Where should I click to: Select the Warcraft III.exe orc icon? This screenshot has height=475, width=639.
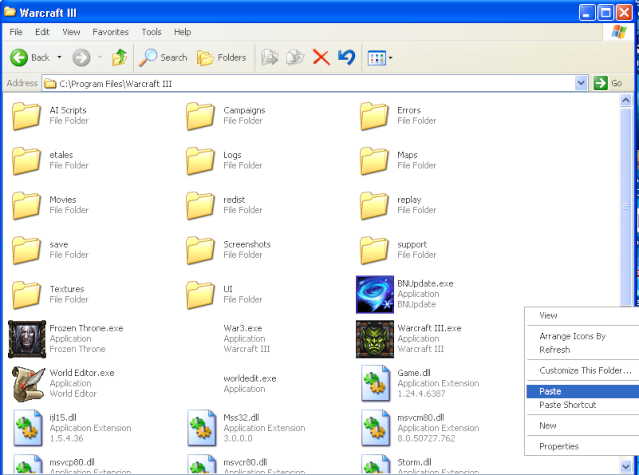pos(375,339)
